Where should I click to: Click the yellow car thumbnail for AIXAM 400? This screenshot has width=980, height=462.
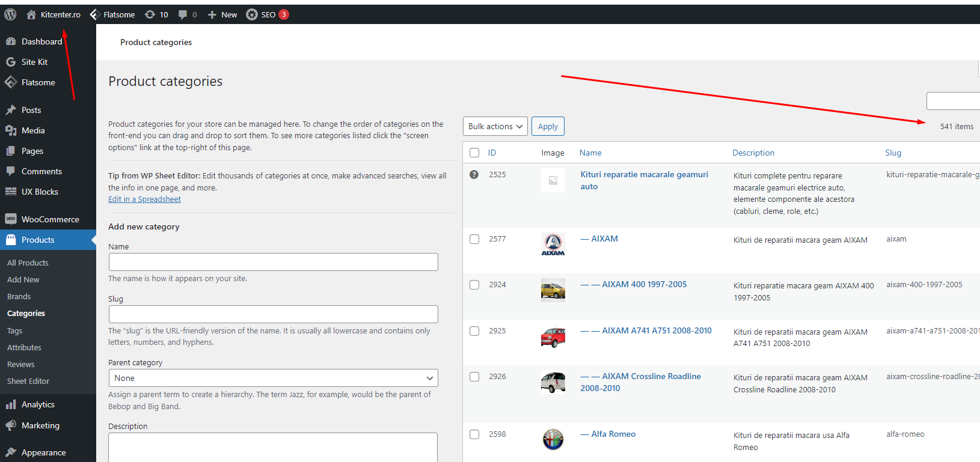(553, 290)
